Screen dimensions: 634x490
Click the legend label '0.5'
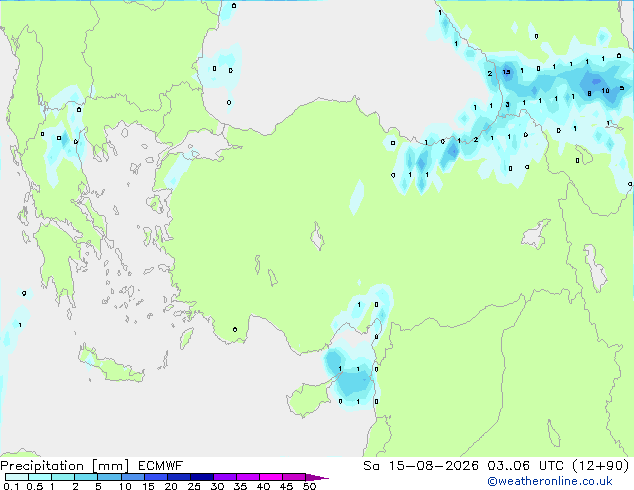click(35, 486)
